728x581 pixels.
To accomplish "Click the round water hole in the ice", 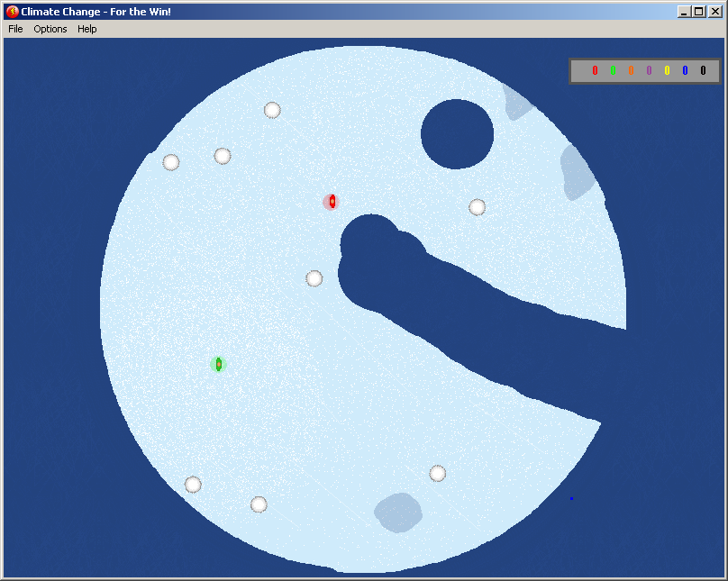I will pyautogui.click(x=457, y=133).
